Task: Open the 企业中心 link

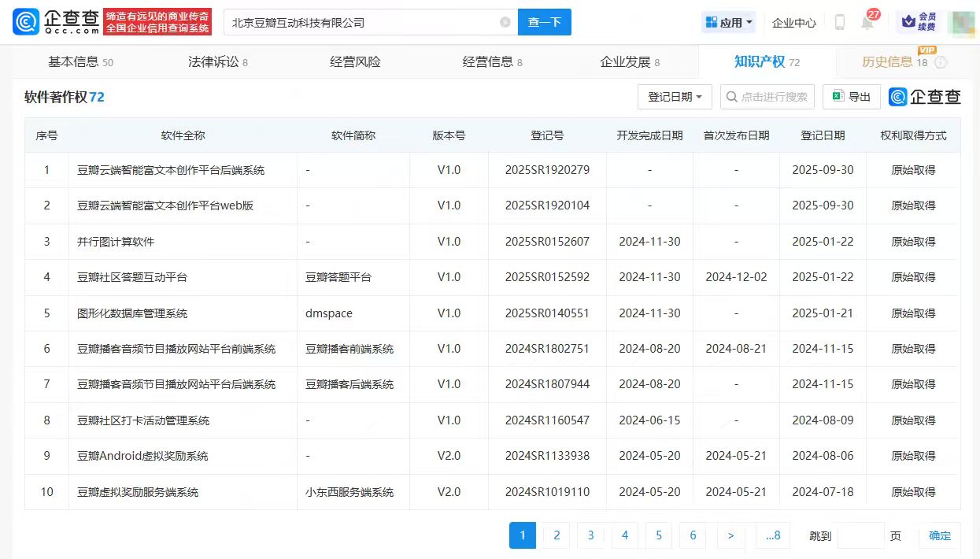Action: click(793, 23)
